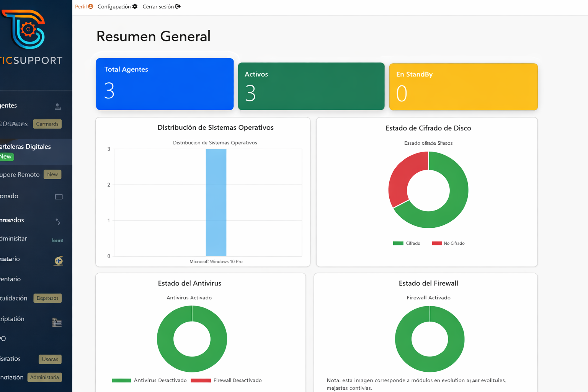Viewport: 588px width, 392px height.
Task: Toggle the Firewall Desactivado legend swatch
Action: 201,381
